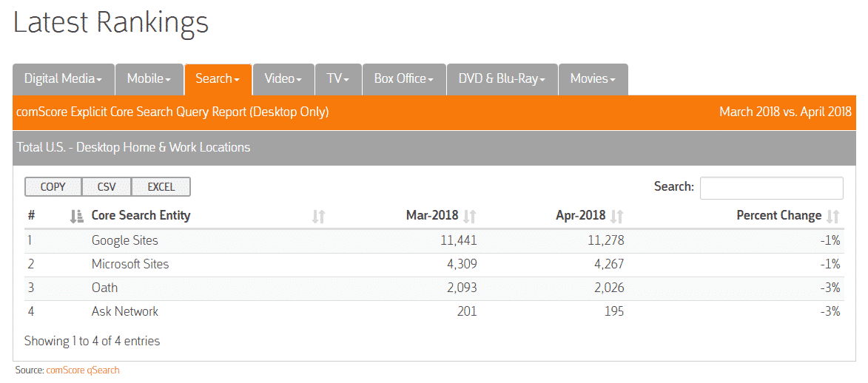Sort Percent Change column arrows

coord(832,217)
